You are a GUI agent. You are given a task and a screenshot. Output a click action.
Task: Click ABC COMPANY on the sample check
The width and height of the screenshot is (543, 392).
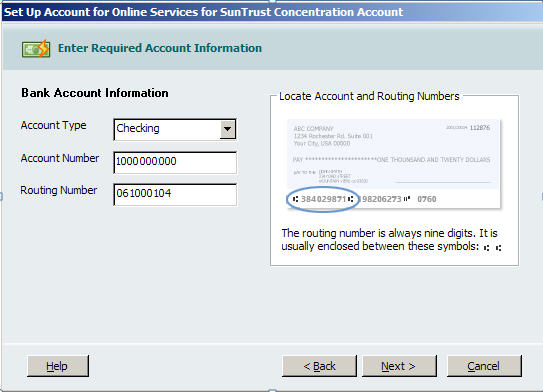coord(313,128)
